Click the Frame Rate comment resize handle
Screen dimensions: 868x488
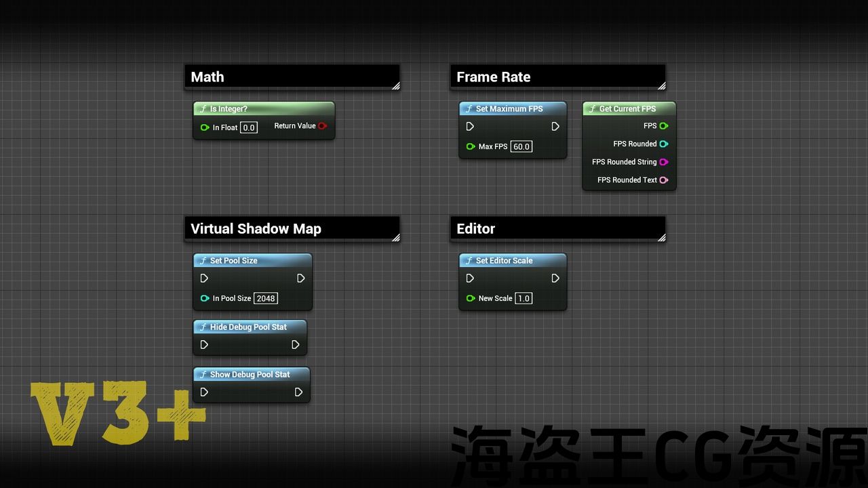click(661, 85)
